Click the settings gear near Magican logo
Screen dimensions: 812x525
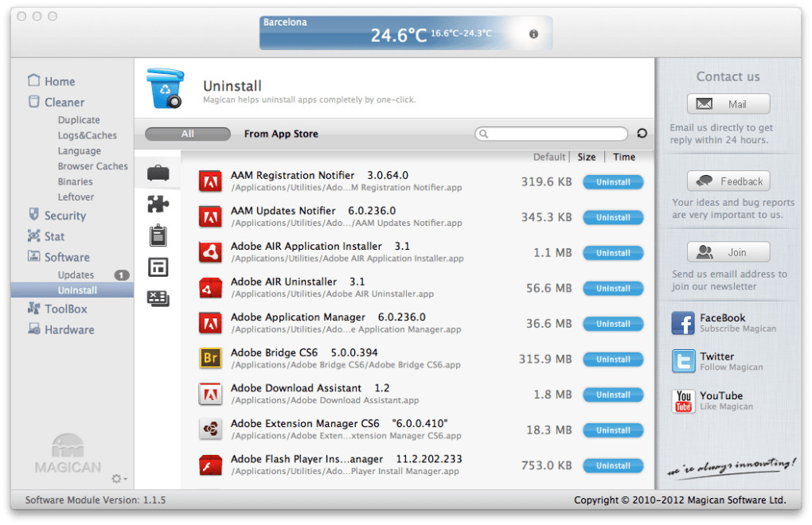click(119, 478)
